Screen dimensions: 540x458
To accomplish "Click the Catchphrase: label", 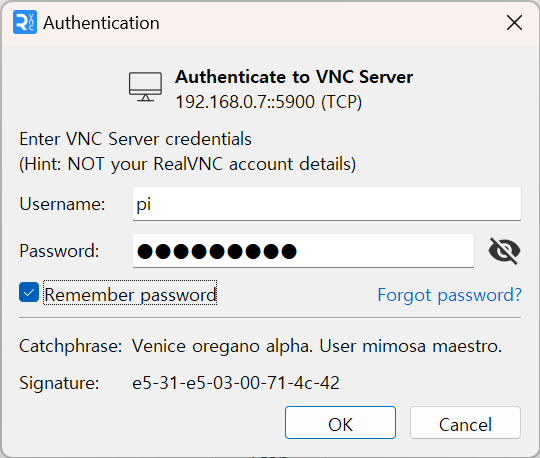I will coord(71,346).
